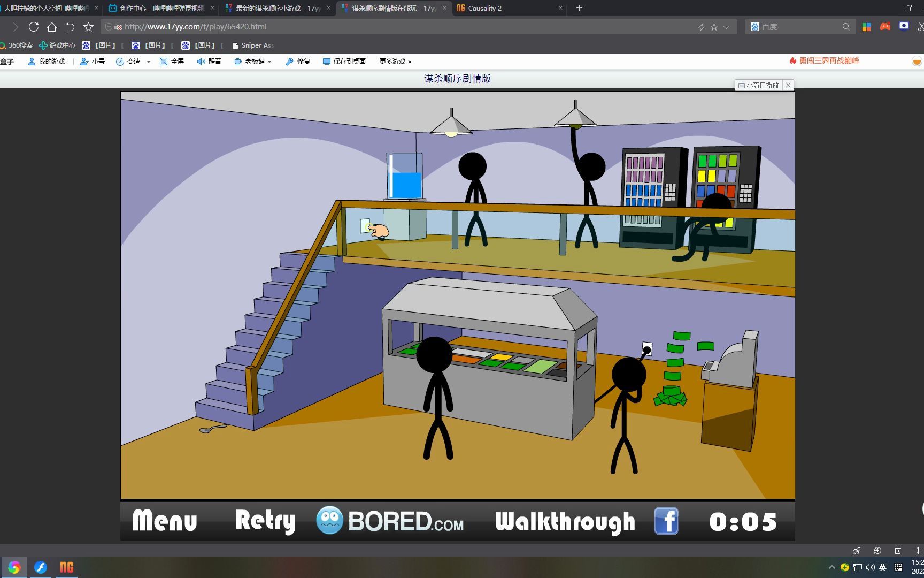The height and width of the screenshot is (578, 924).
Task: Switch to the 大胆柠檬的个人空间 tab
Action: pyautogui.click(x=47, y=8)
